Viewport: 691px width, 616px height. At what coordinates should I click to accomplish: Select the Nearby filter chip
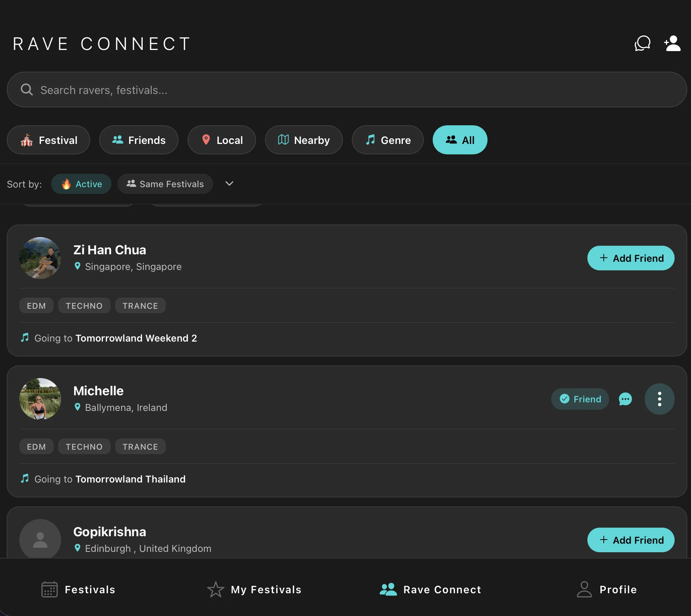click(x=304, y=140)
